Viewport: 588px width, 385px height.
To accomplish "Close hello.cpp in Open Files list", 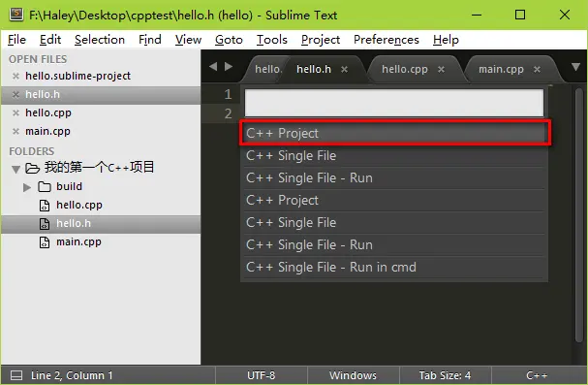I will (15, 112).
